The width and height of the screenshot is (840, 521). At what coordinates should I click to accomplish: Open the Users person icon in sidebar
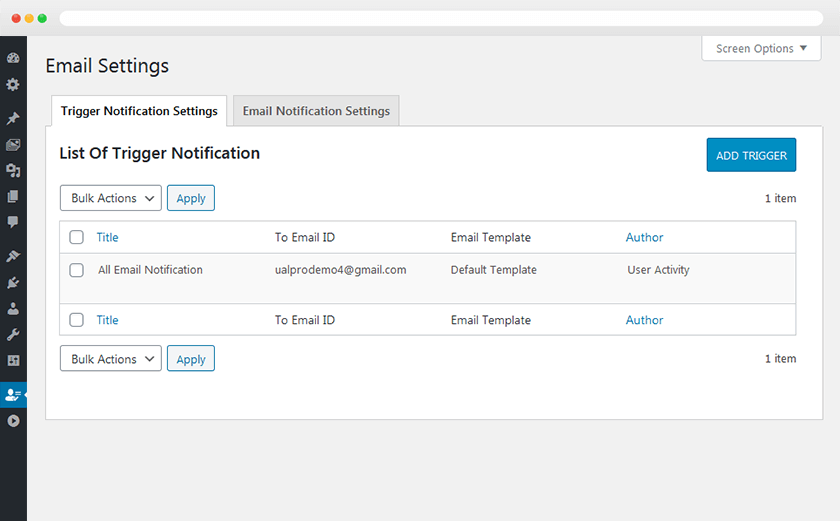(13, 309)
